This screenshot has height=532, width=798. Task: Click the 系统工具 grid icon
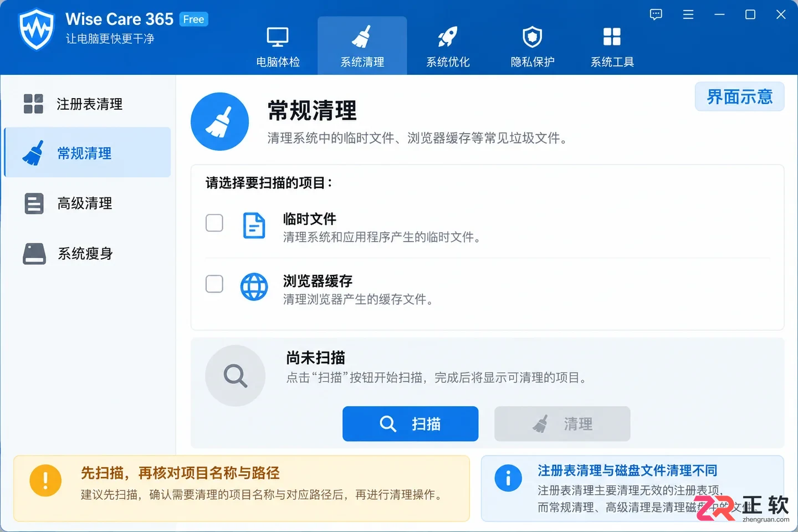click(612, 37)
